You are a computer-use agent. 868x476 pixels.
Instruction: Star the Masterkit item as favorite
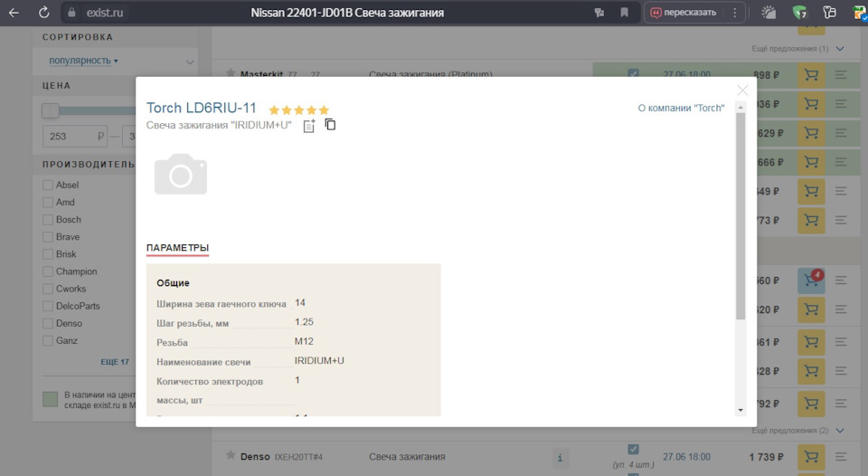[231, 72]
